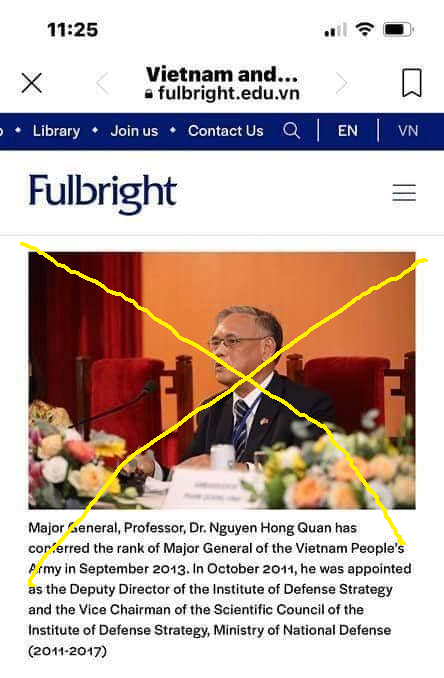
Task: Open the Join us menu item
Action: tap(134, 131)
